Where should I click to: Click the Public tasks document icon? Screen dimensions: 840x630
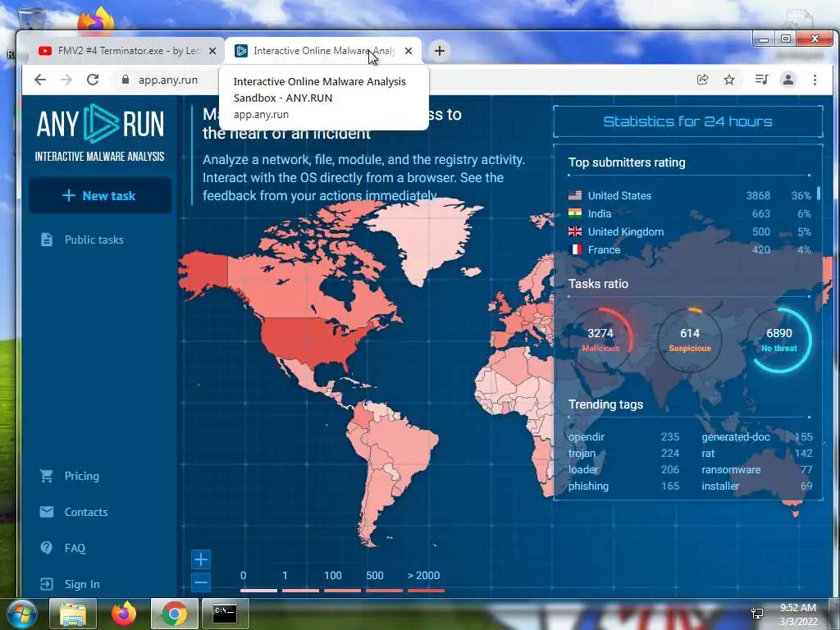47,240
